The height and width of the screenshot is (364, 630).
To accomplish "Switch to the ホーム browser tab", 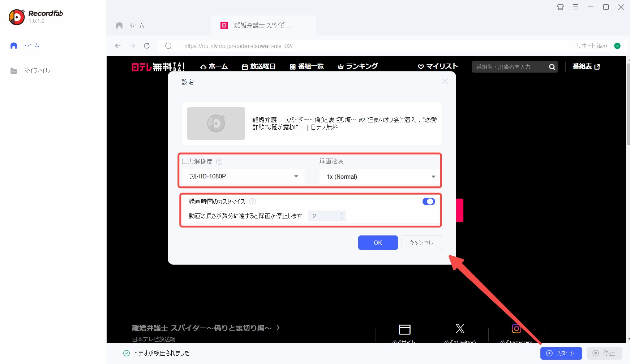I will [137, 25].
